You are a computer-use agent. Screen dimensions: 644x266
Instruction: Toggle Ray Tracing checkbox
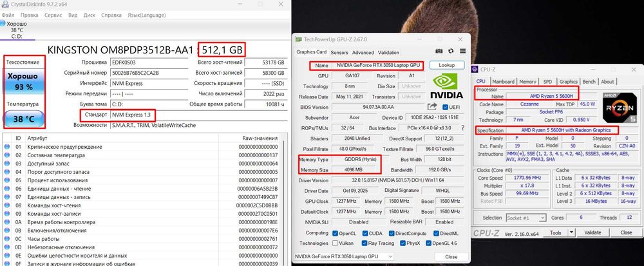pyautogui.click(x=365, y=243)
